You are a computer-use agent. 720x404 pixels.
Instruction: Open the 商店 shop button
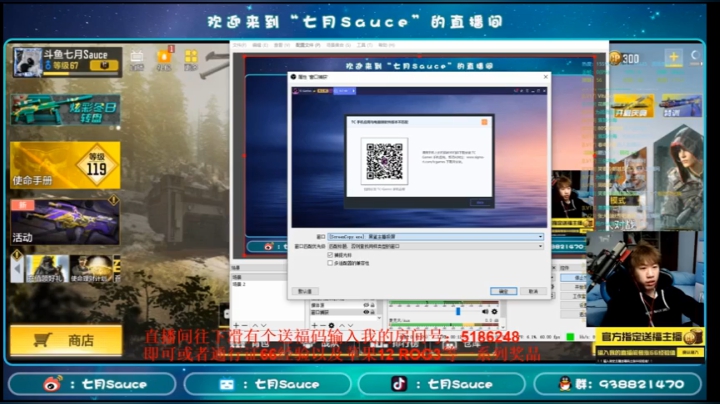coord(66,340)
